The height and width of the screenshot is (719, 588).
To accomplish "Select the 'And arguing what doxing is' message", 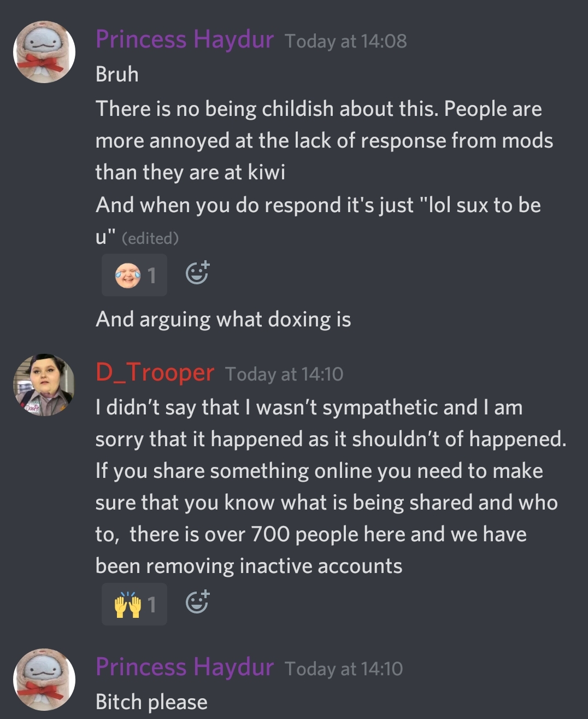I will (x=223, y=320).
